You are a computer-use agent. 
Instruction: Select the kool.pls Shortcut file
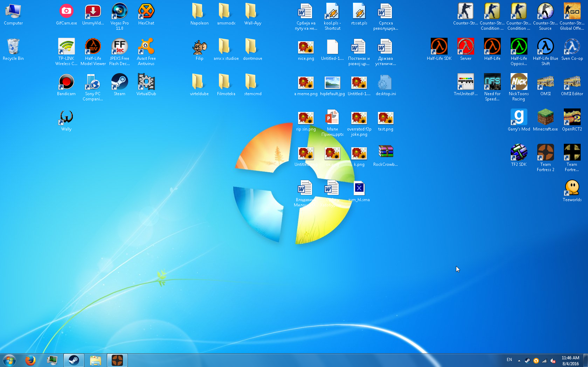tap(332, 17)
